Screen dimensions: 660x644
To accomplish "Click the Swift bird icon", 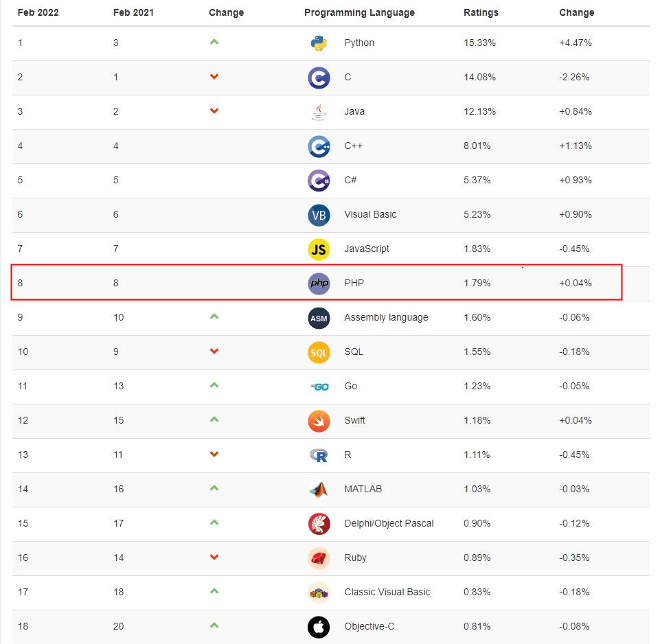I will (x=319, y=421).
